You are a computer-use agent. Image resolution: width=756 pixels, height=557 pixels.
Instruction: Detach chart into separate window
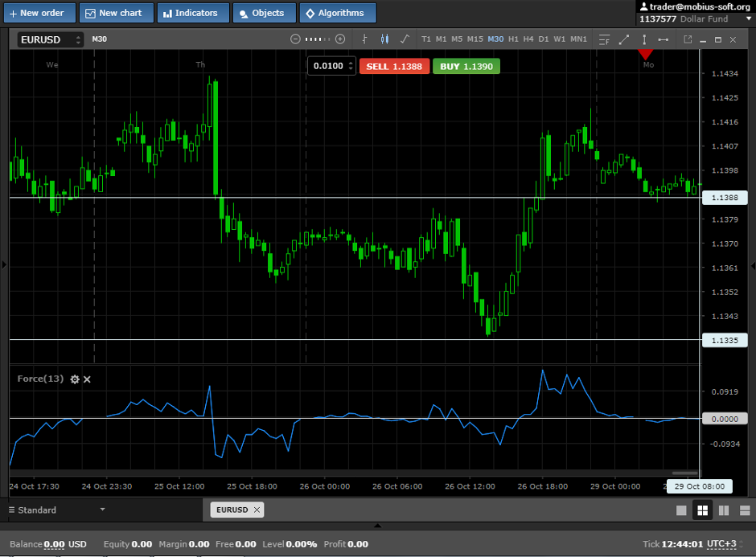point(688,39)
